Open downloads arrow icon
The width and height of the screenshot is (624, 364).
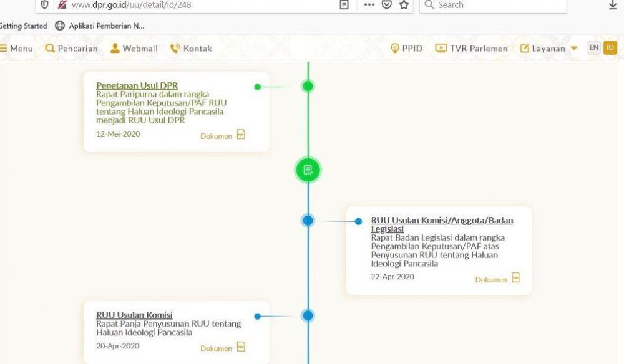613,5
